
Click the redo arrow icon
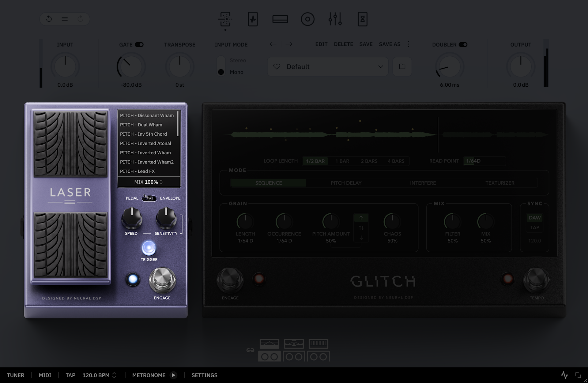point(80,19)
